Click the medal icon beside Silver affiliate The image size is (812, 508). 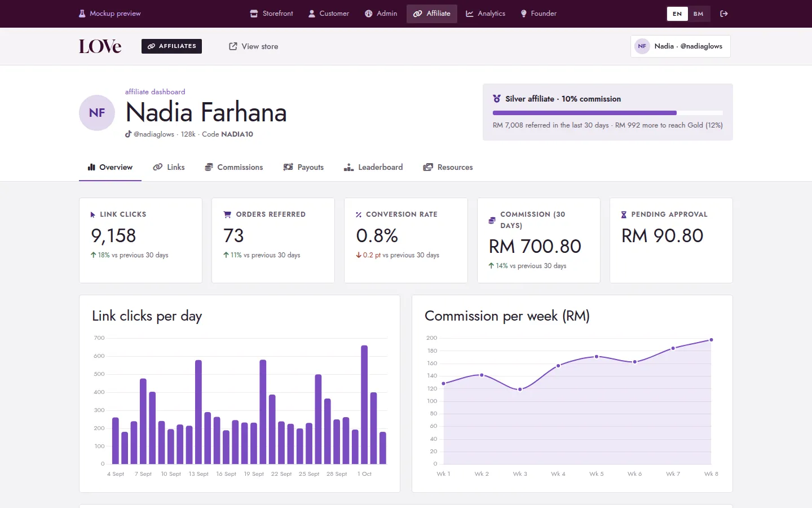tap(497, 99)
